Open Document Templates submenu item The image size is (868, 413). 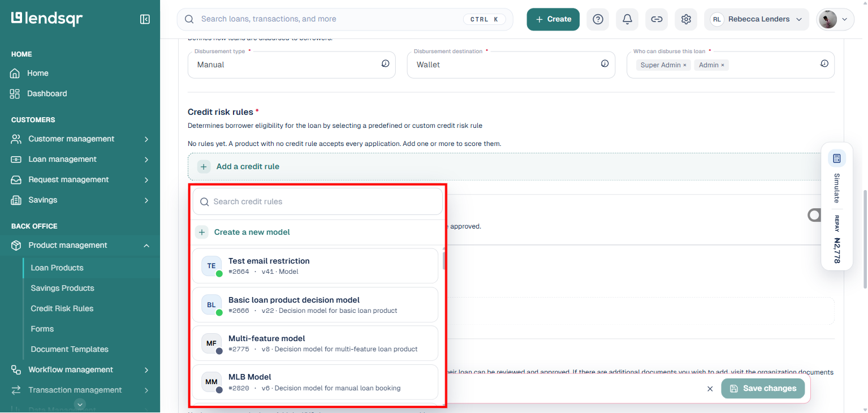click(x=70, y=349)
